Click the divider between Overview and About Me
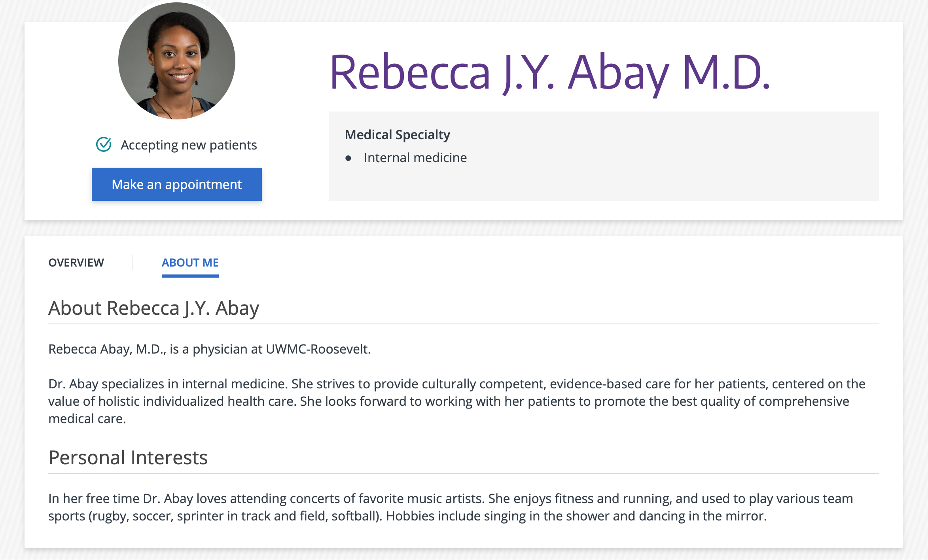Screen dimensions: 928x560 tap(133, 262)
